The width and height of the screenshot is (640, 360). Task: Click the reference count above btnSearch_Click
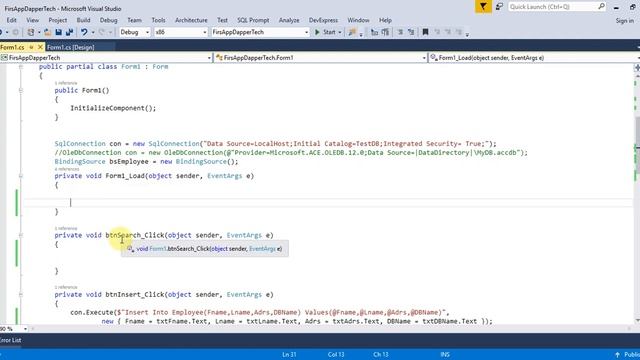point(66,228)
